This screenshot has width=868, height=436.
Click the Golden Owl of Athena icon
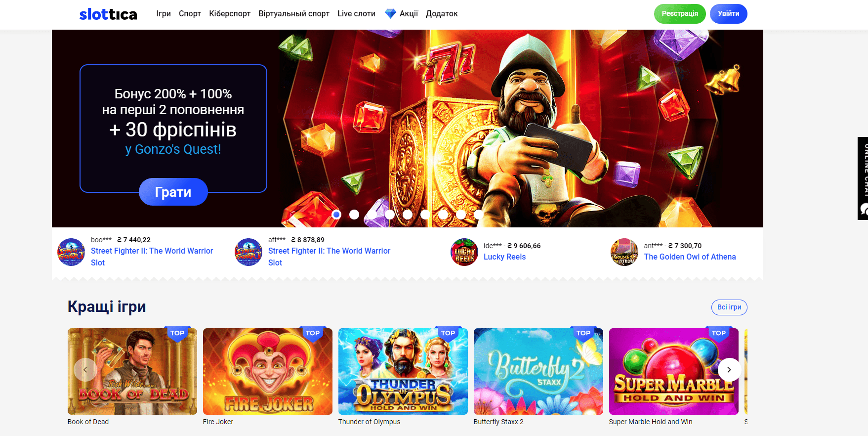(624, 252)
